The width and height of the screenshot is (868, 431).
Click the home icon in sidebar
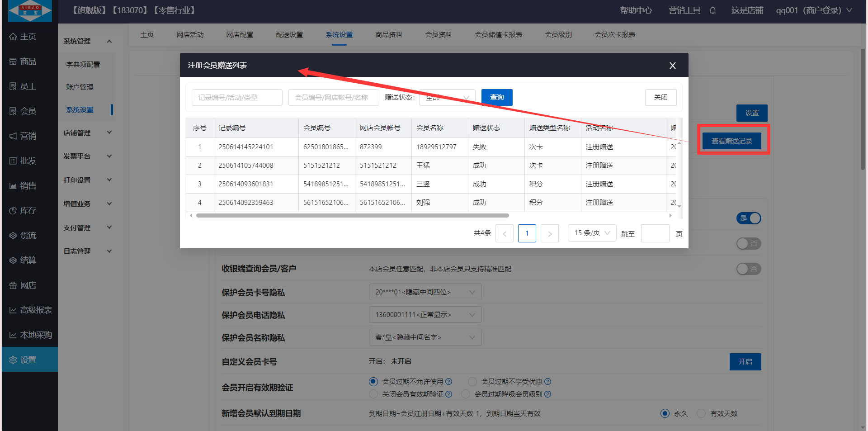[x=13, y=37]
